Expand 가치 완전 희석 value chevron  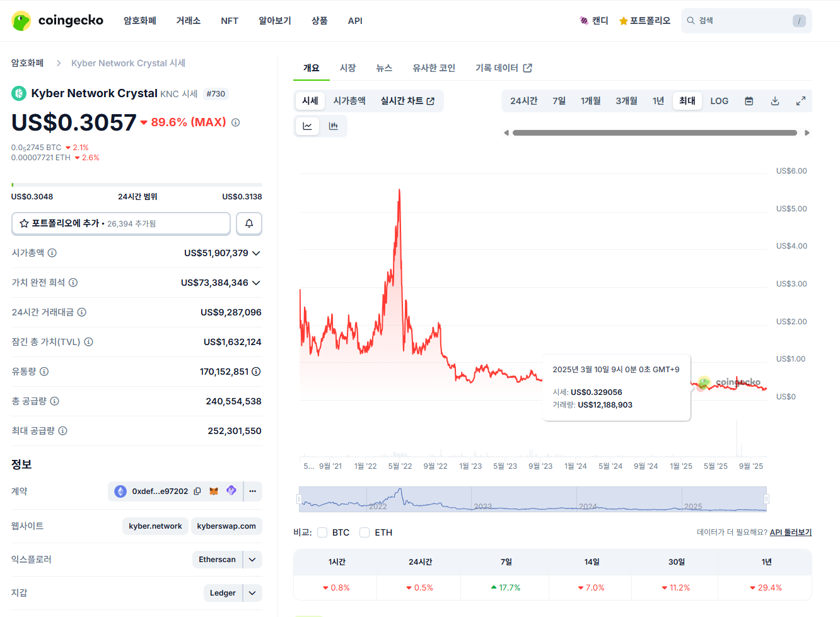coord(256,283)
